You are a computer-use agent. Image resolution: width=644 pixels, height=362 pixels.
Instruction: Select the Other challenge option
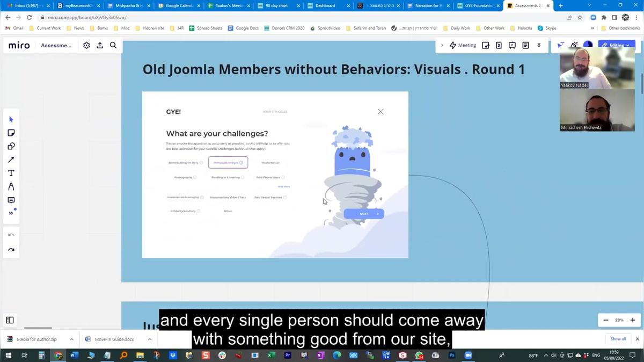(228, 211)
